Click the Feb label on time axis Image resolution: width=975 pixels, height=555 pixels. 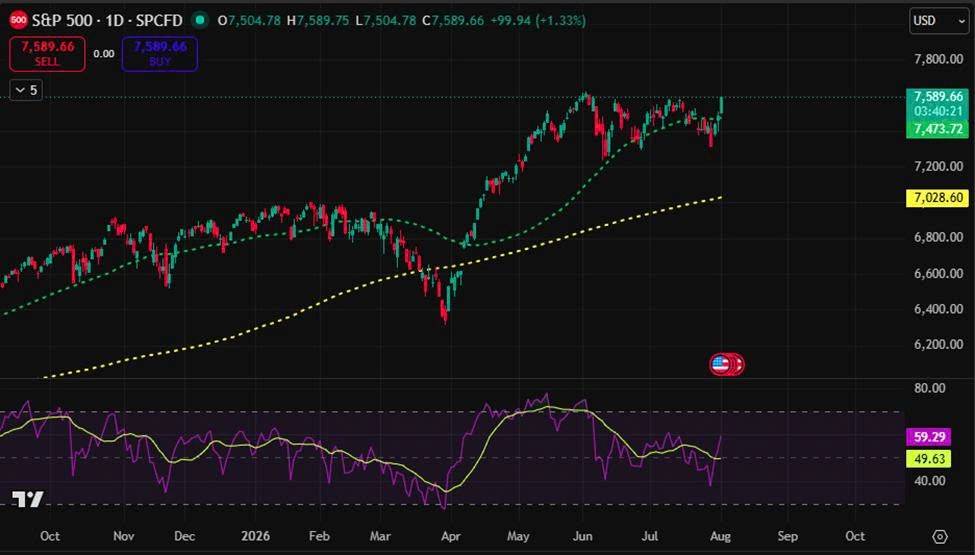(319, 536)
